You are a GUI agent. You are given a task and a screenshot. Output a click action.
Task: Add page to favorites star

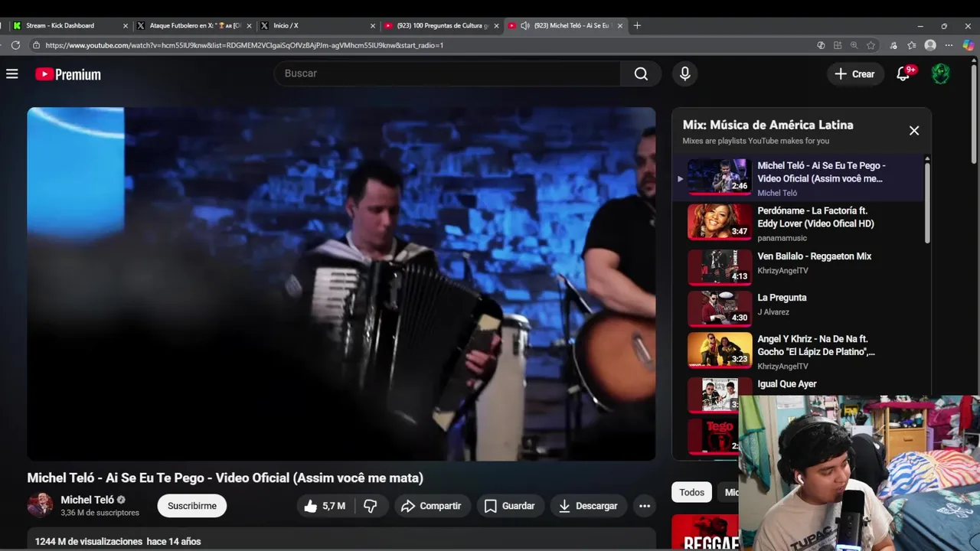coord(871,45)
